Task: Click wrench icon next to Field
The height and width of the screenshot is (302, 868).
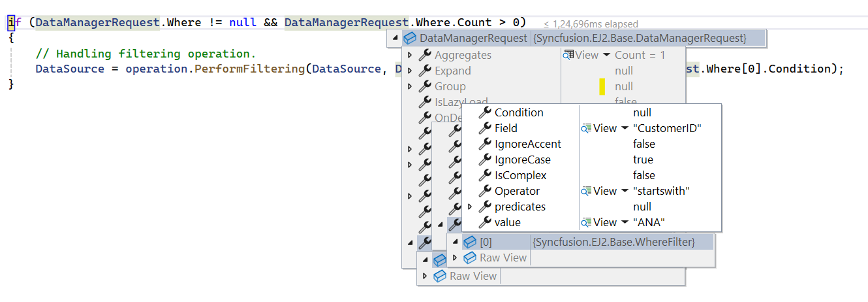Action: pos(484,128)
